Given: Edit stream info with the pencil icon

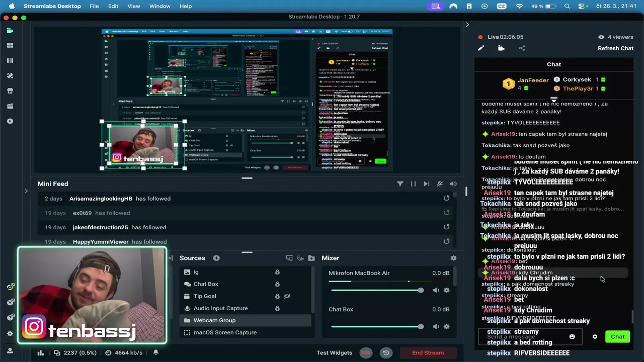Looking at the screenshot, I should point(481,48).
